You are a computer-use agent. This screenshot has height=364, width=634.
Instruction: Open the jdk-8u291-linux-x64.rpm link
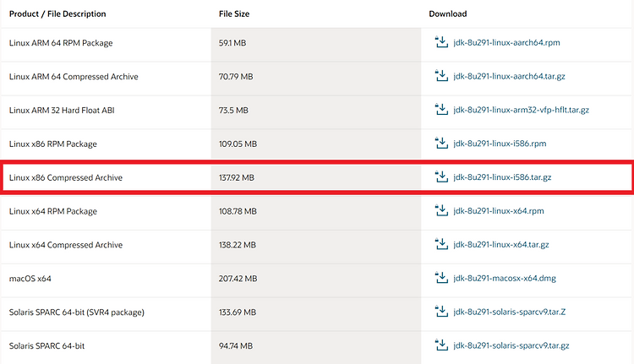tap(499, 211)
